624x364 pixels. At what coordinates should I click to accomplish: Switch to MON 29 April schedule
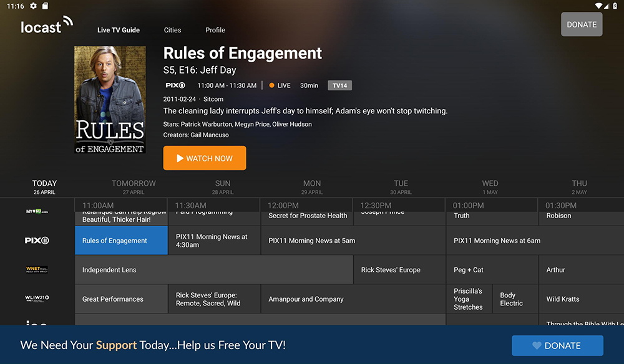coord(312,187)
